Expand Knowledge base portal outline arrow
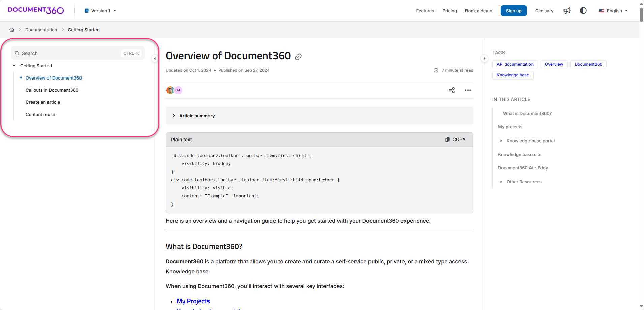 tap(501, 141)
